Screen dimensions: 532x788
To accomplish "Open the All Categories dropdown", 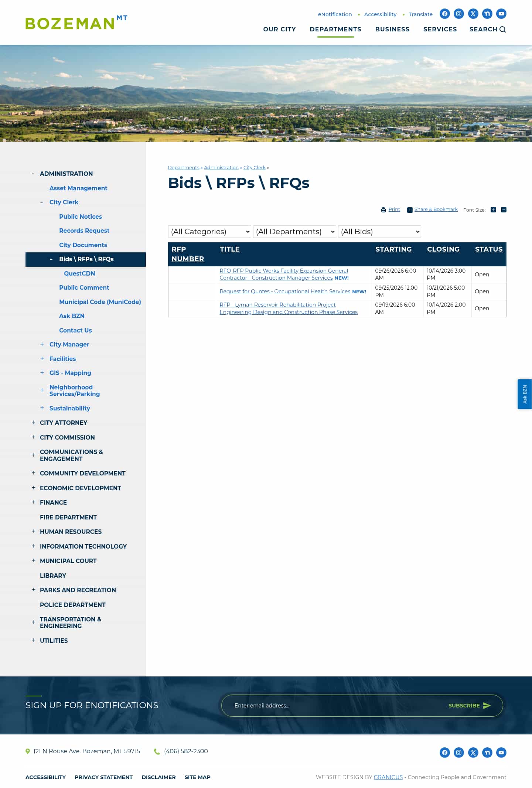I will click(x=209, y=232).
